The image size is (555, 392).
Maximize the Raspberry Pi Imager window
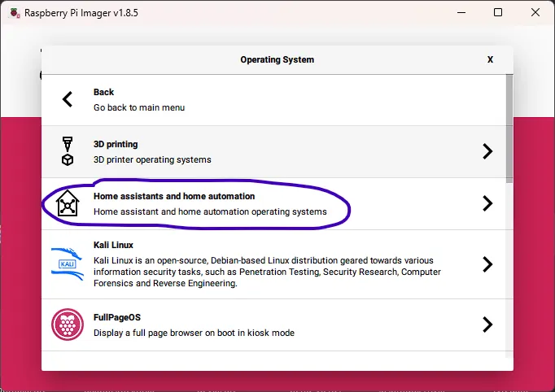[498, 13]
